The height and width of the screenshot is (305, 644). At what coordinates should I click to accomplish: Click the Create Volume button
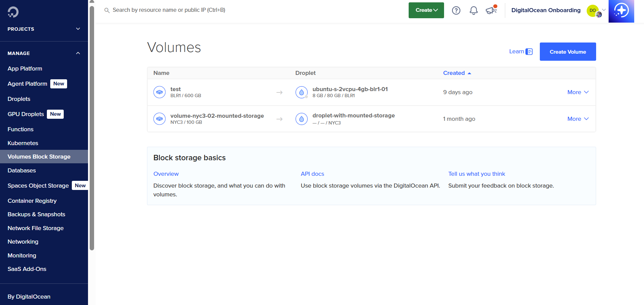pyautogui.click(x=567, y=52)
